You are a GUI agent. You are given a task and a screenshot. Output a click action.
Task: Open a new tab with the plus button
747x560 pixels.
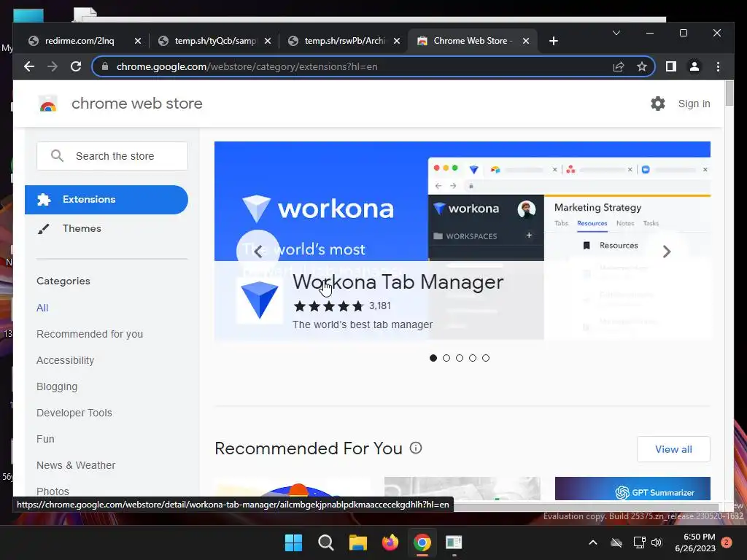(x=553, y=41)
